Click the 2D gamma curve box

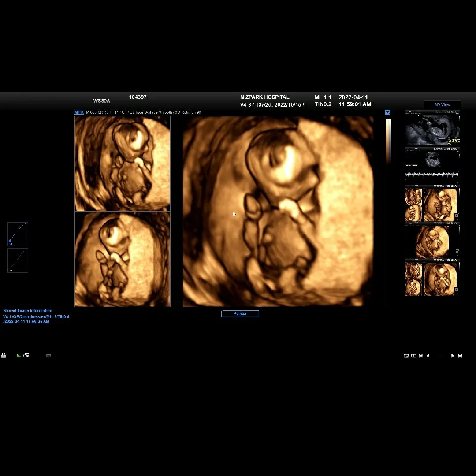(18, 260)
